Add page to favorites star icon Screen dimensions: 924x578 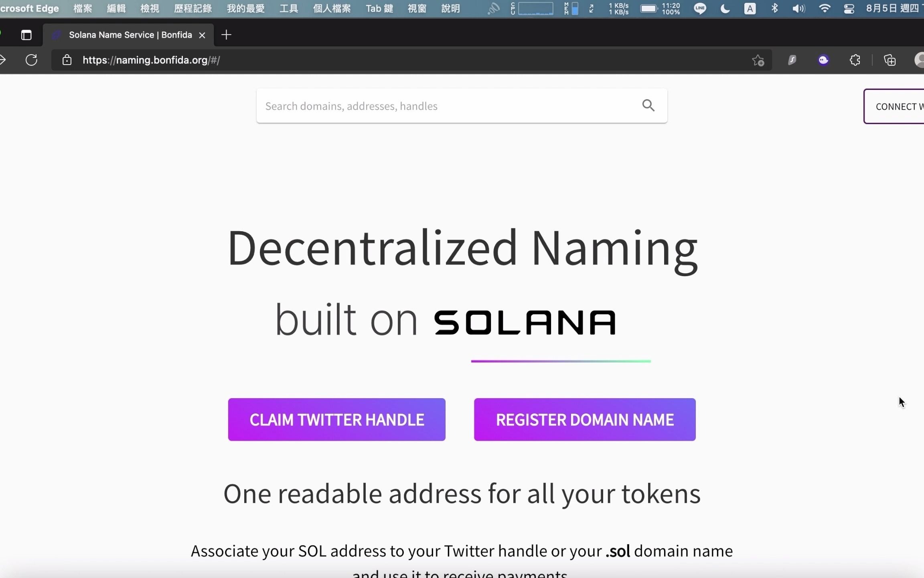point(758,60)
